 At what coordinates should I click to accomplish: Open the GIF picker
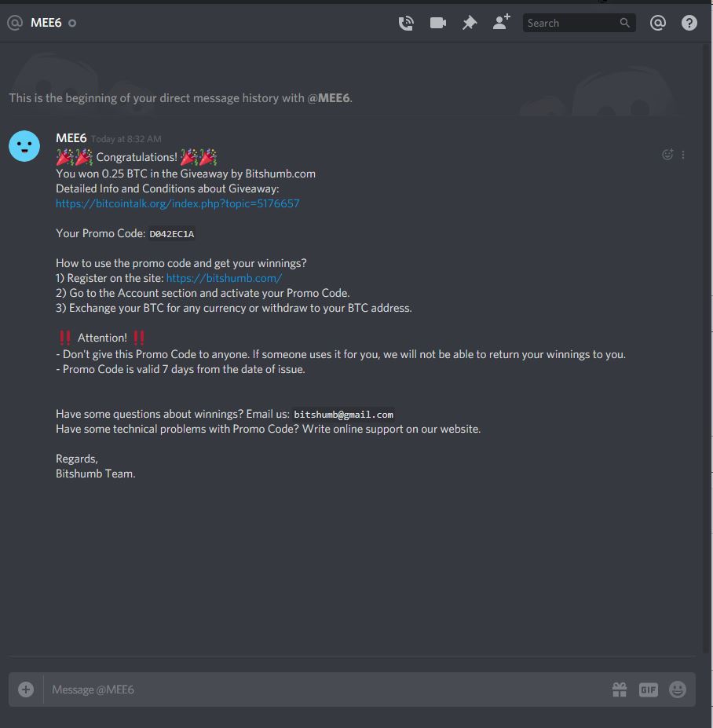[649, 690]
